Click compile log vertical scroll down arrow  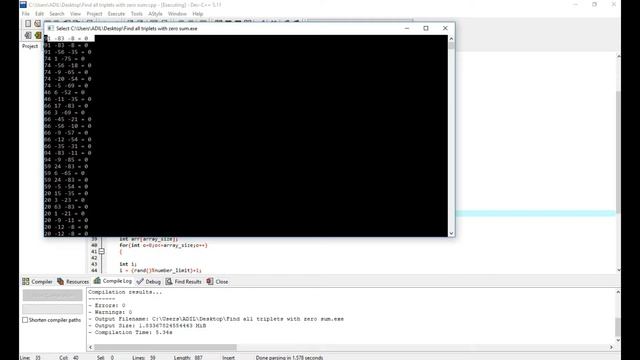[x=618, y=340]
